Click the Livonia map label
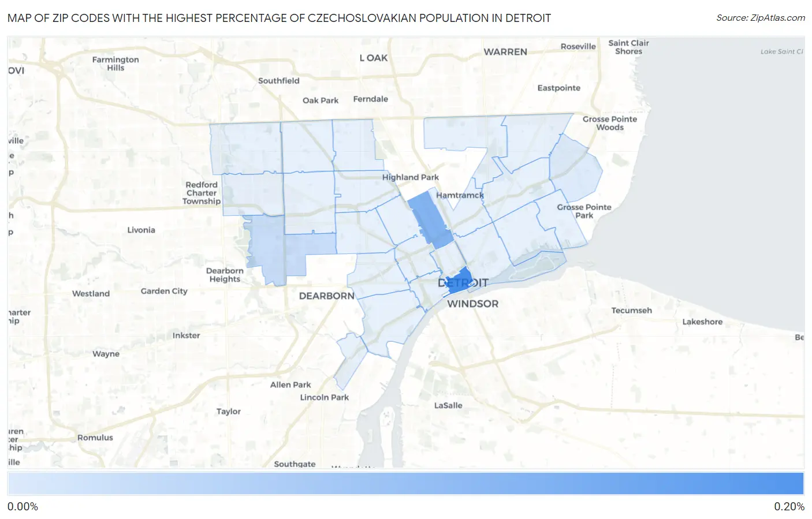Viewport: 812px width, 519px height. 141,230
